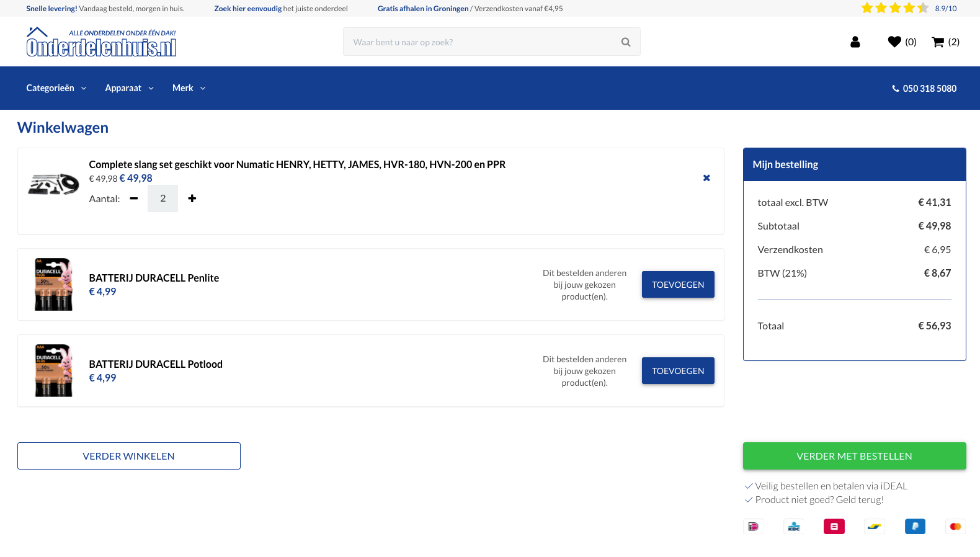Select the iDEAL payment icon

point(753,527)
